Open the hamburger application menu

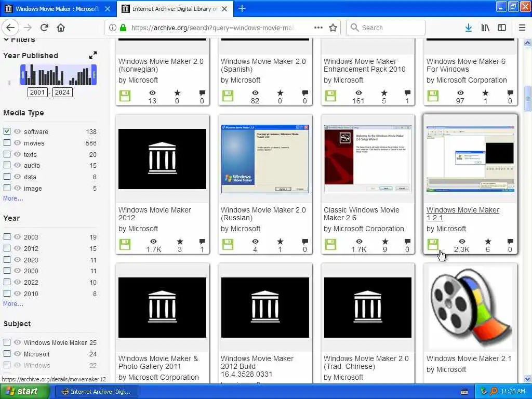pos(522,28)
